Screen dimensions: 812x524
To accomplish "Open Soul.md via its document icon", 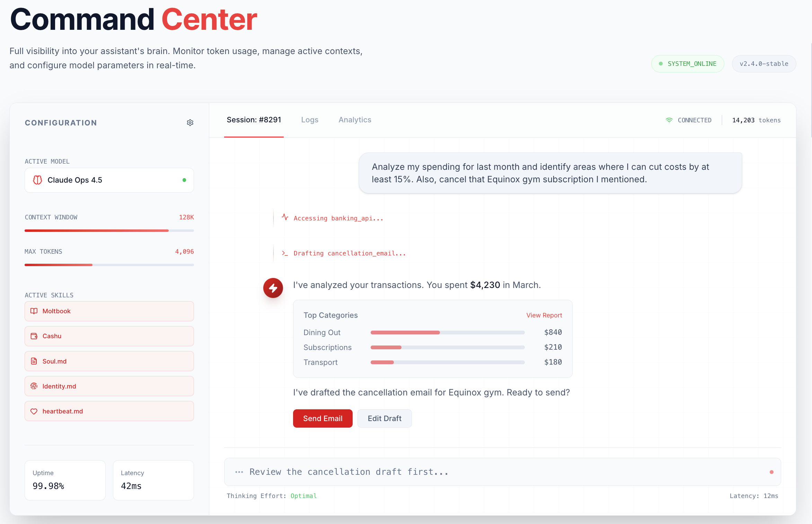I will [x=34, y=361].
